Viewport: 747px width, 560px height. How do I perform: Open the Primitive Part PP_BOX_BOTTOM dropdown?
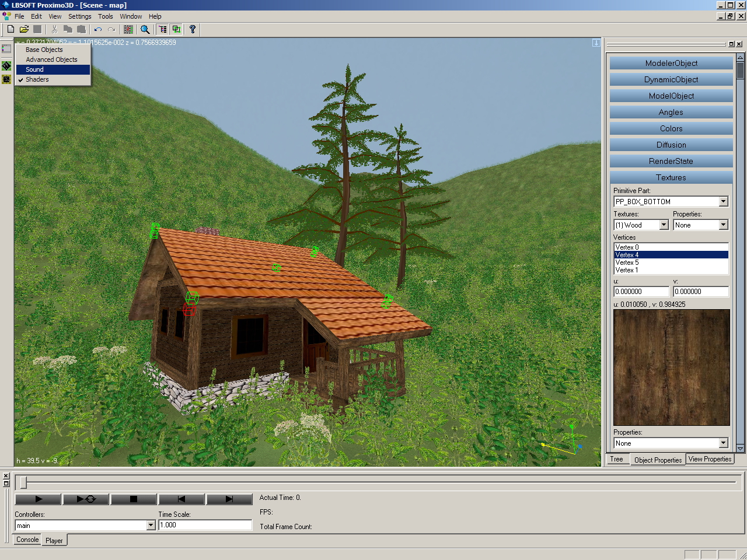pyautogui.click(x=723, y=201)
